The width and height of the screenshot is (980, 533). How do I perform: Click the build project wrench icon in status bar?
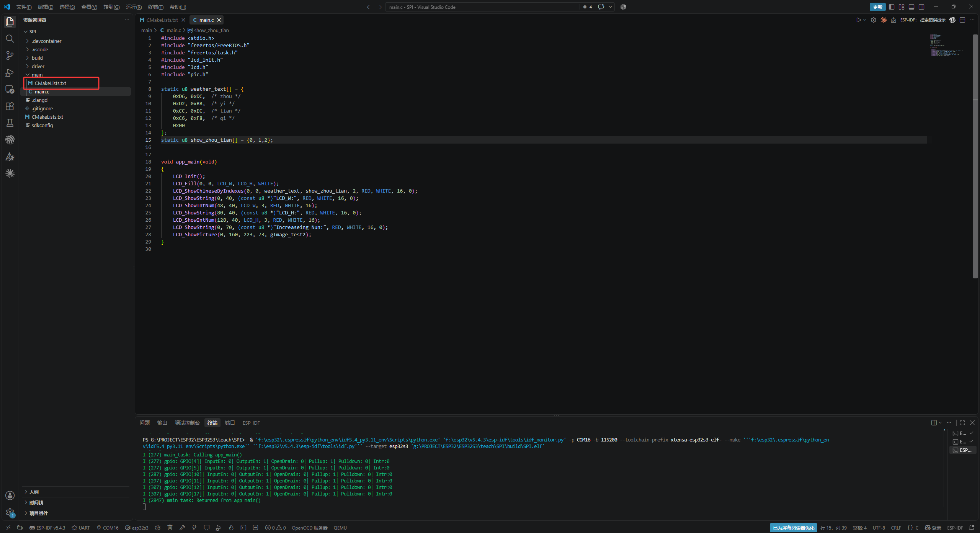click(x=182, y=528)
